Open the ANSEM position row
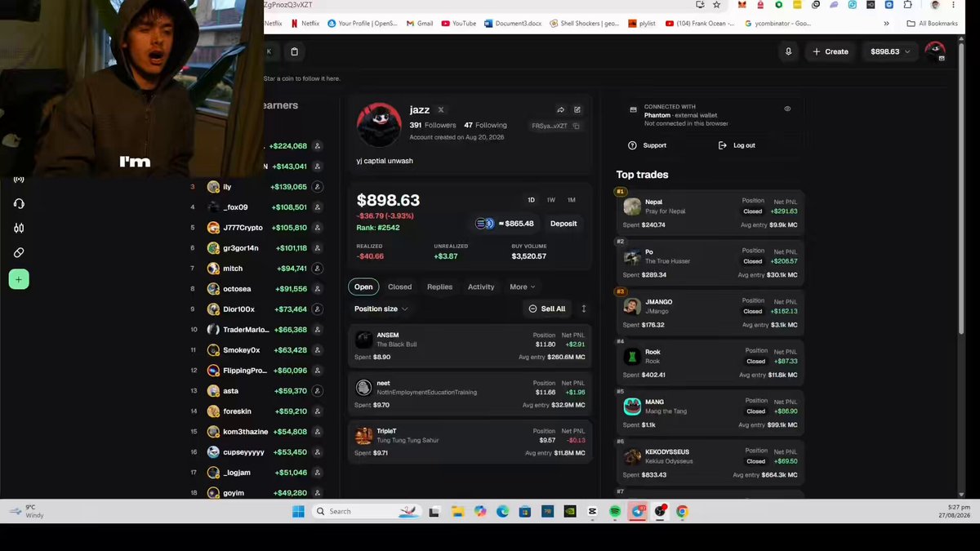980x551 pixels. (x=470, y=345)
